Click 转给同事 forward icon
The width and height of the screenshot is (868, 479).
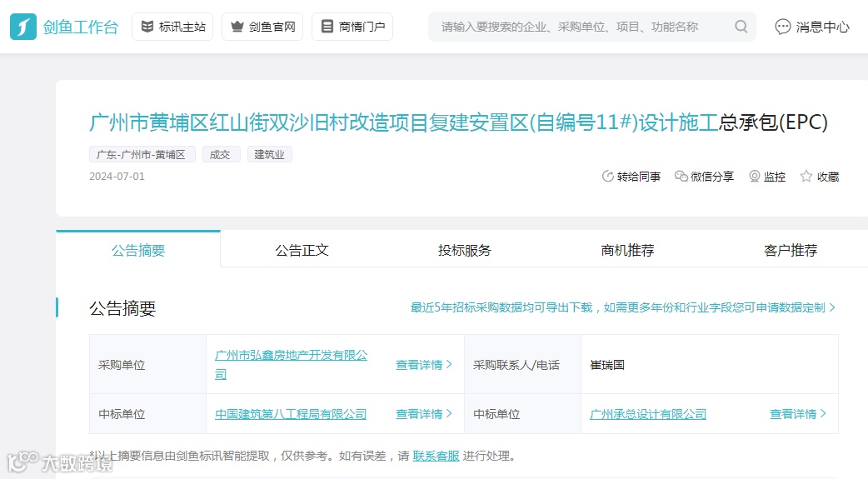coord(608,176)
